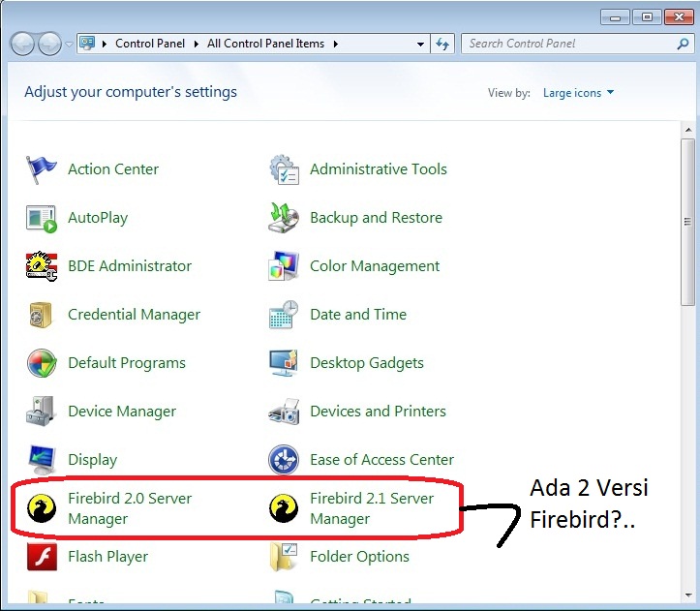Screen dimensions: 700x611
Task: Click the Control Panel breadcrumb
Action: coord(150,44)
